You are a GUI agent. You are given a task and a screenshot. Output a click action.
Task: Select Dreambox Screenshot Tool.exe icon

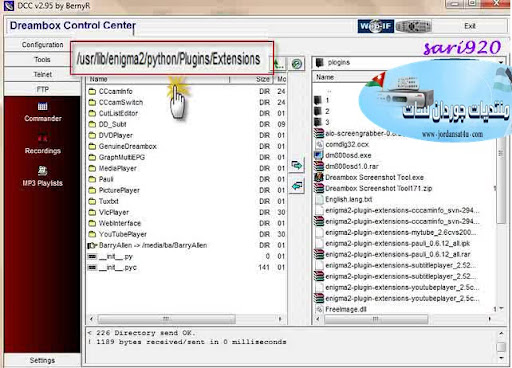[319, 177]
